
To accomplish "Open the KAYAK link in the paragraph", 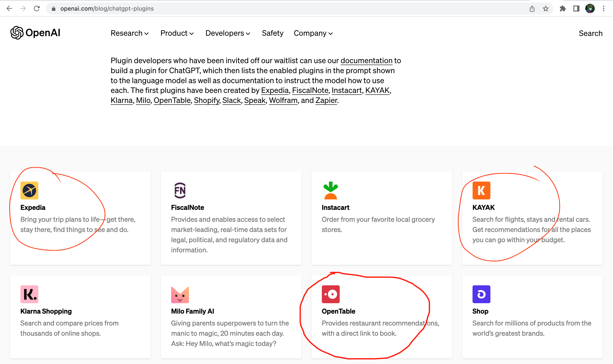I will (x=377, y=90).
